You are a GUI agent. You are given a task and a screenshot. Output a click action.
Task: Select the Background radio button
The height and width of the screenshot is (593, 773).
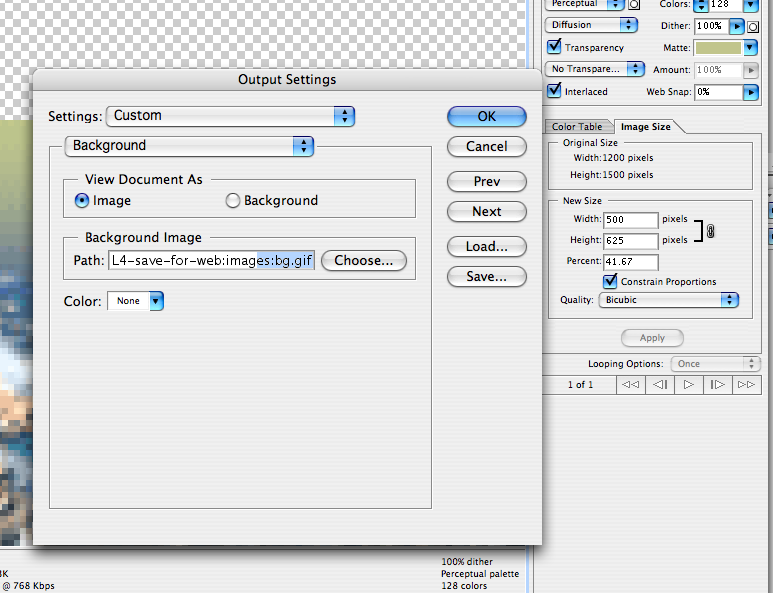pos(233,201)
